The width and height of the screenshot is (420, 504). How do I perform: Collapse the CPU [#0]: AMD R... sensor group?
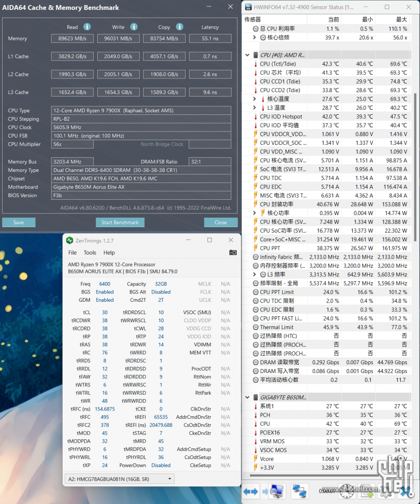pyautogui.click(x=247, y=55)
